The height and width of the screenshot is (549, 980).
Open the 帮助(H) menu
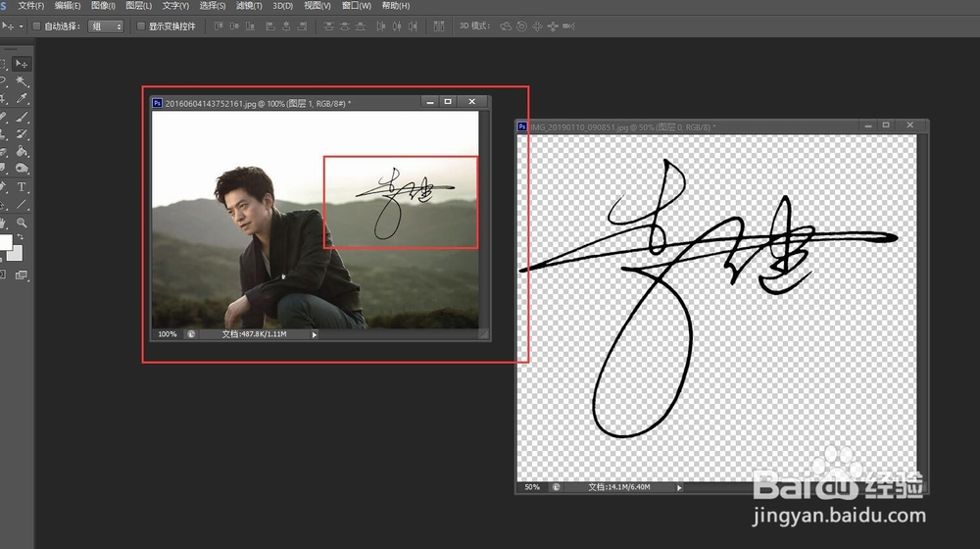tap(396, 6)
